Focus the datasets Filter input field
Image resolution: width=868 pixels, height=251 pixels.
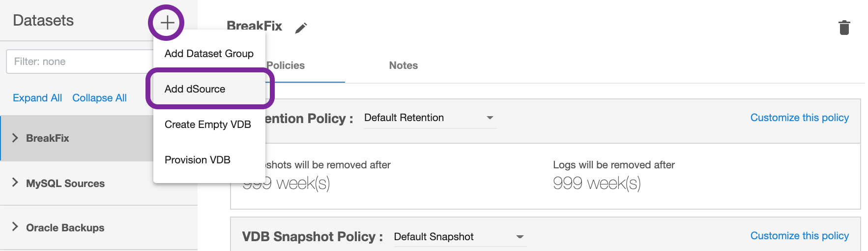[x=79, y=62]
